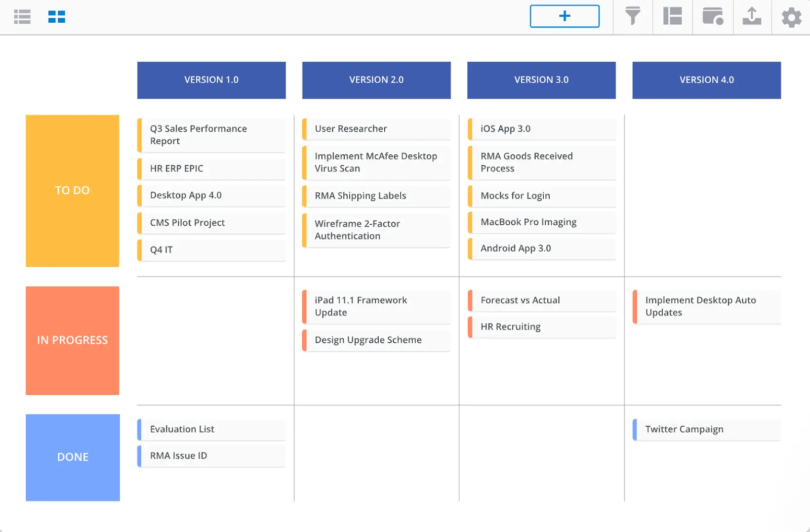Open the card settings icon
Image resolution: width=810 pixels, height=532 pixels.
tap(712, 16)
